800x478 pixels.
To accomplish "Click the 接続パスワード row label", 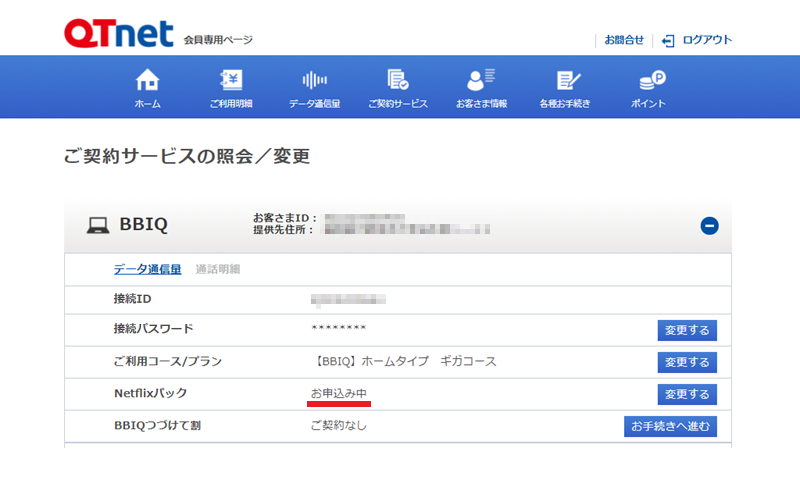I will click(153, 329).
